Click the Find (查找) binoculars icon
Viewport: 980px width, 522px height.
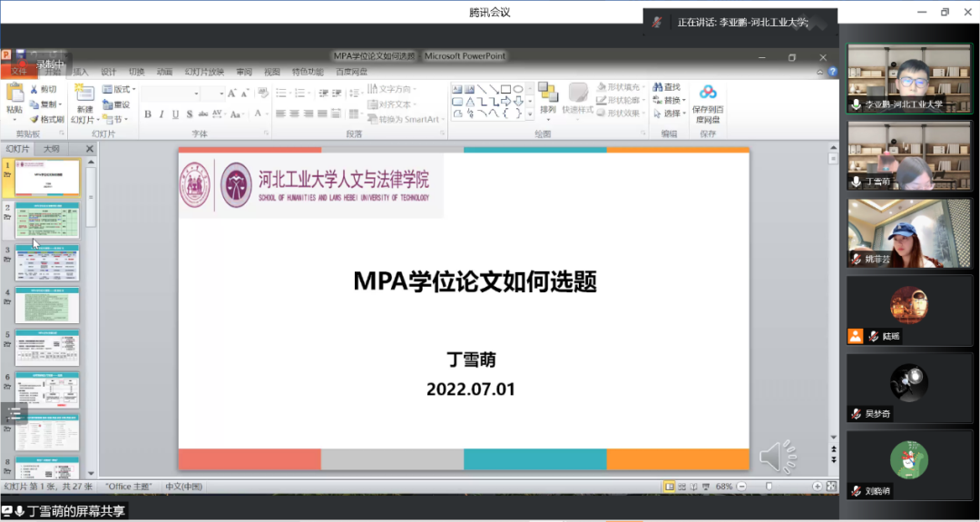click(x=660, y=87)
